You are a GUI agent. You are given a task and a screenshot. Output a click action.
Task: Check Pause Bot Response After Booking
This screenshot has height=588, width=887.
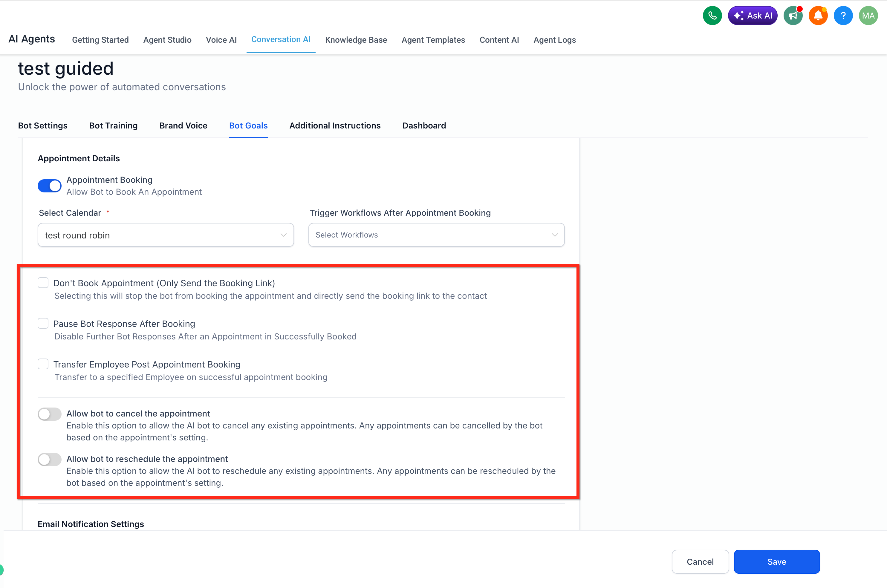[x=43, y=323]
